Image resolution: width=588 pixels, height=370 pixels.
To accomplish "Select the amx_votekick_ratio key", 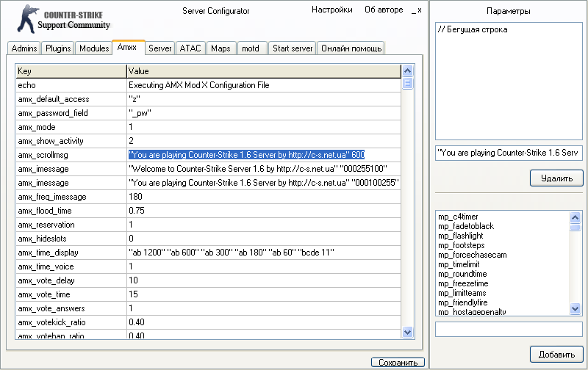I will click(x=71, y=322).
